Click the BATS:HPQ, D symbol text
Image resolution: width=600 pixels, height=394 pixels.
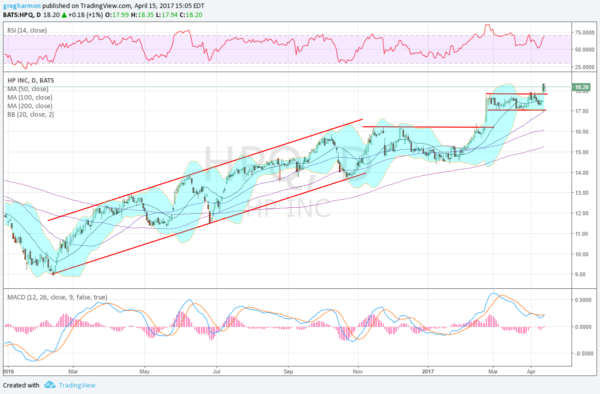[x=21, y=15]
